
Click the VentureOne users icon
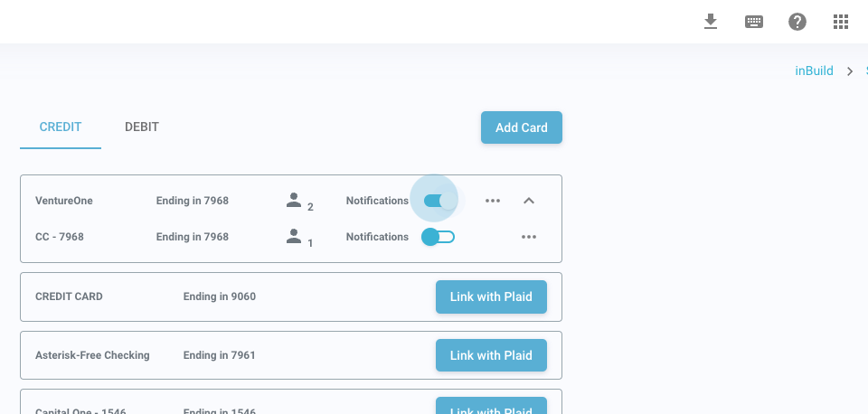coord(294,201)
